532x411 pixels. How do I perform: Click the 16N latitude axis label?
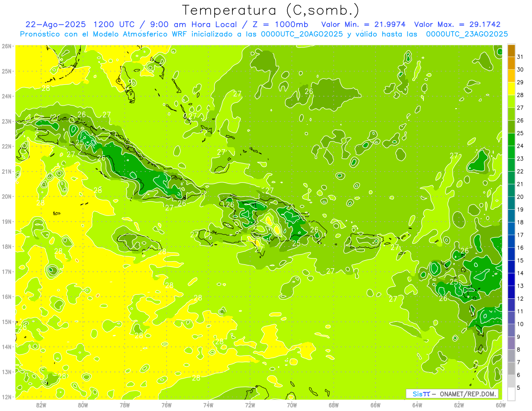click(x=7, y=297)
